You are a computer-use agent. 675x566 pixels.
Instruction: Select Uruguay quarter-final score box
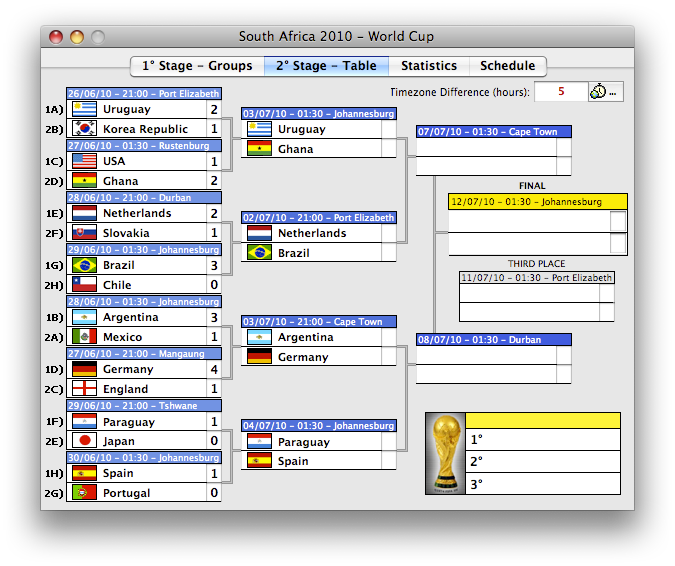pos(389,129)
